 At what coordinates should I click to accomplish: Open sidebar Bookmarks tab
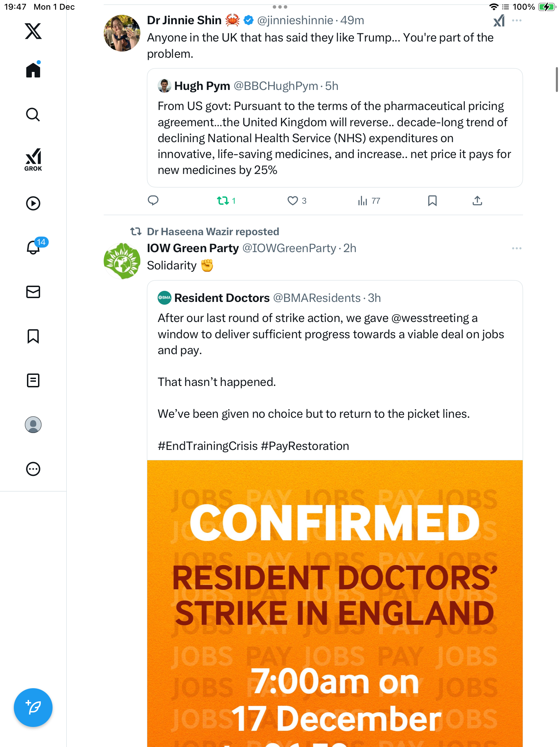(33, 336)
